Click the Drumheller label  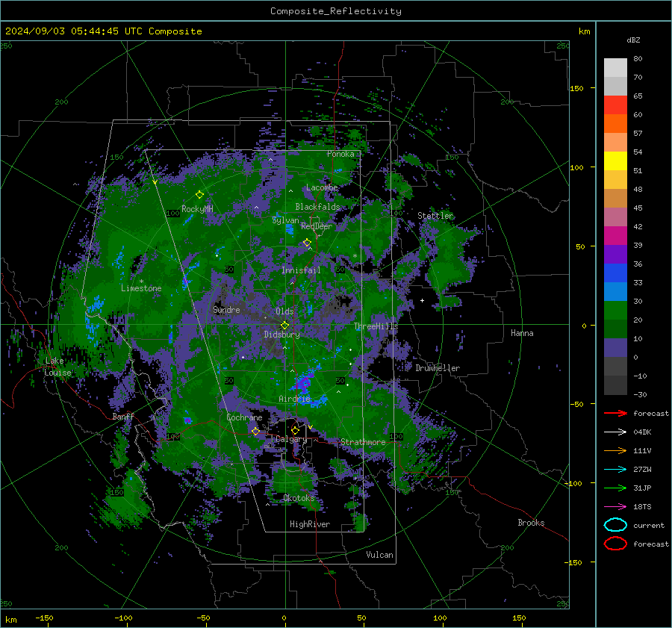[438, 368]
